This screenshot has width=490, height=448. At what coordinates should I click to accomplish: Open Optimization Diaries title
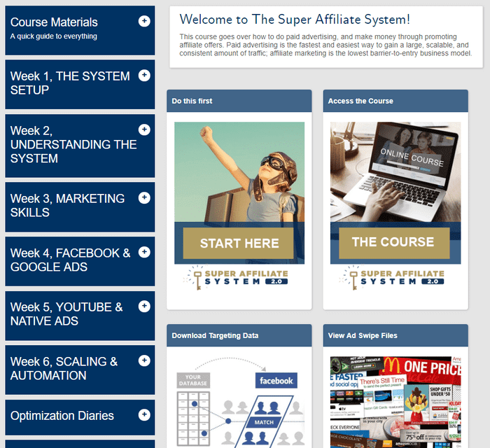pos(62,416)
